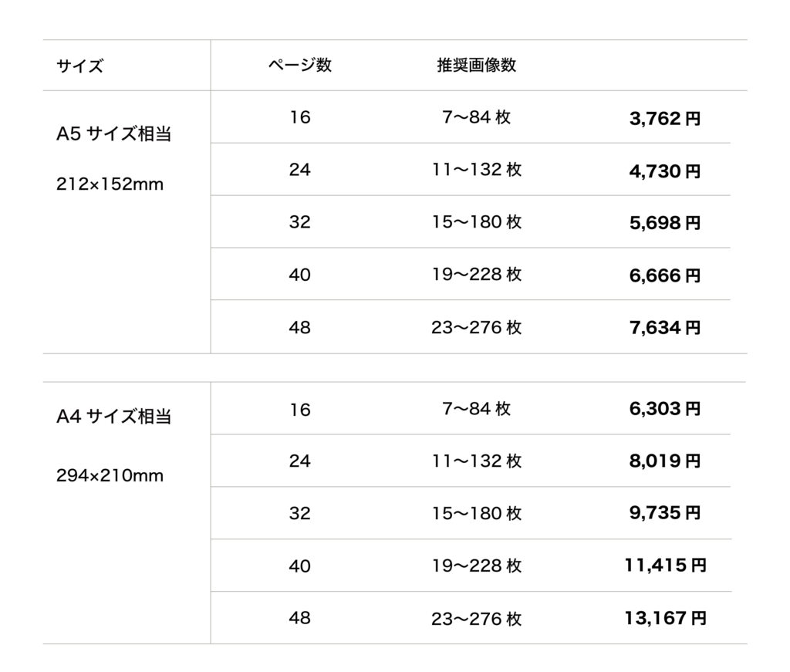790x672 pixels.
Task: Click the サイズ column header
Action: coord(79,66)
